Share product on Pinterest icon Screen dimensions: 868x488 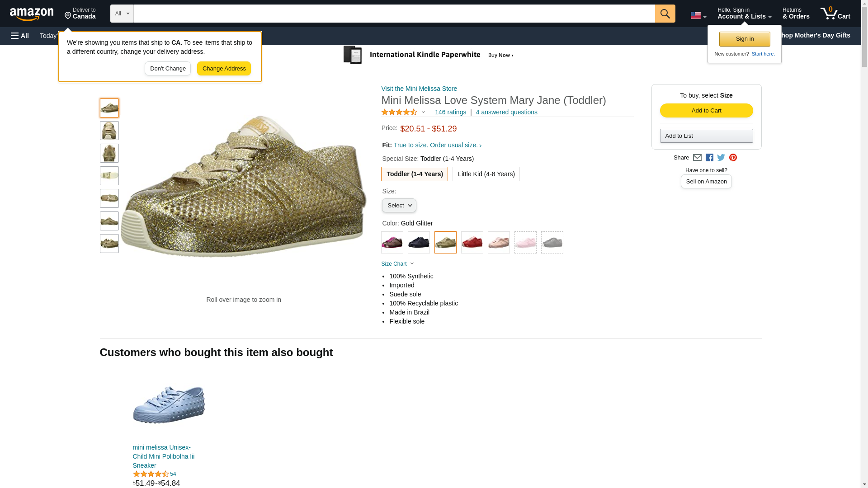733,158
